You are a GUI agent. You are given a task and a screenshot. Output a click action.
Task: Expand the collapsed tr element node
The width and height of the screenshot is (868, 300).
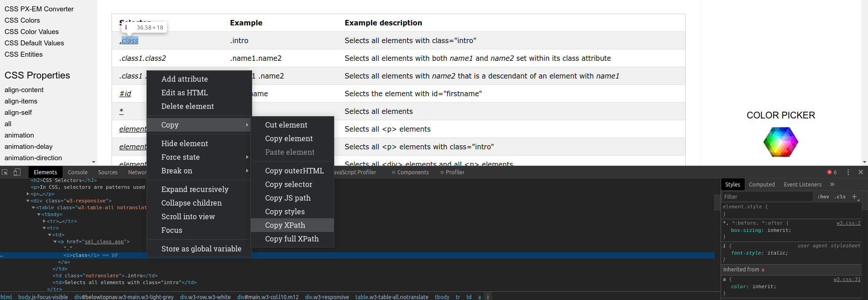[x=44, y=221]
